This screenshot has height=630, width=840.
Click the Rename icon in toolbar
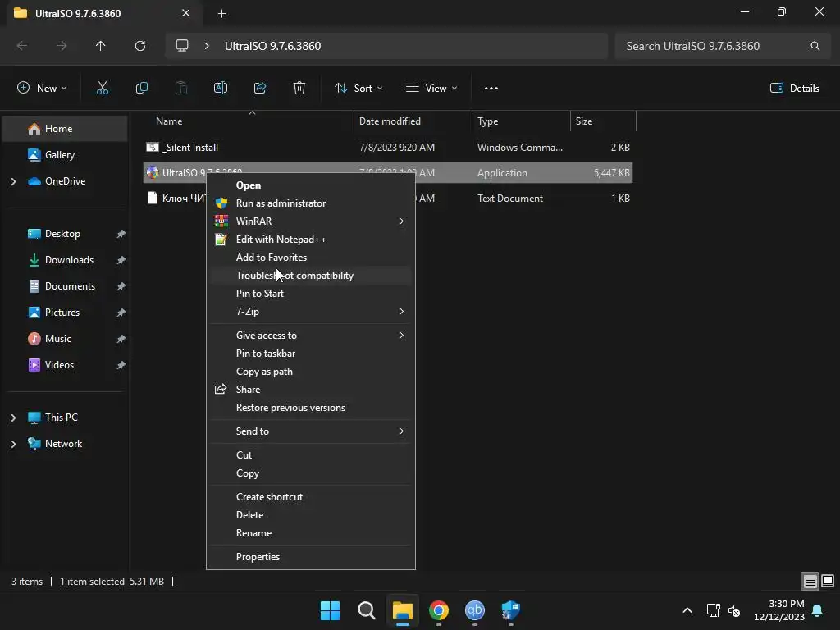click(x=221, y=89)
